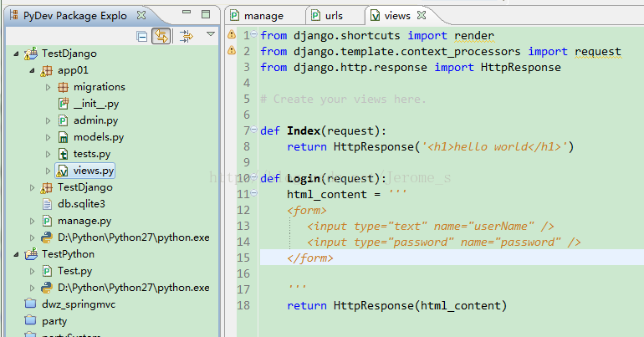Click the views tab file icon

375,16
